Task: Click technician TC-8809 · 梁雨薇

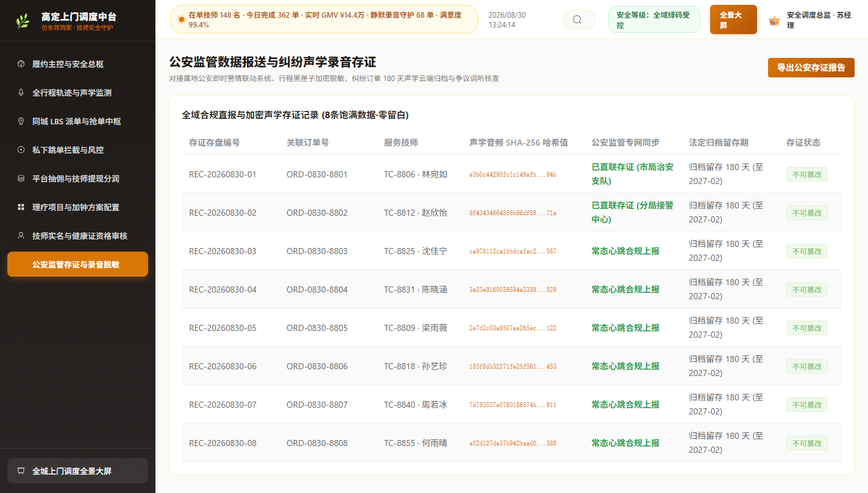Action: tap(416, 328)
